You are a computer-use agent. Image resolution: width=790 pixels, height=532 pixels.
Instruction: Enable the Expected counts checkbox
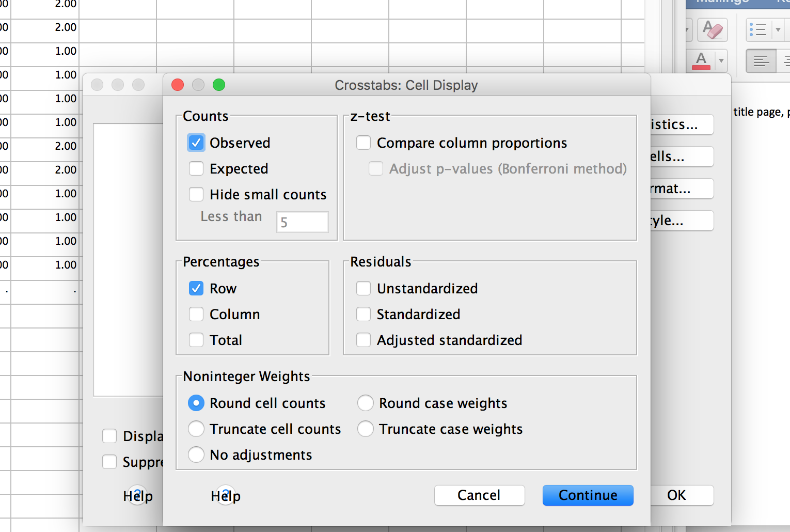point(196,169)
